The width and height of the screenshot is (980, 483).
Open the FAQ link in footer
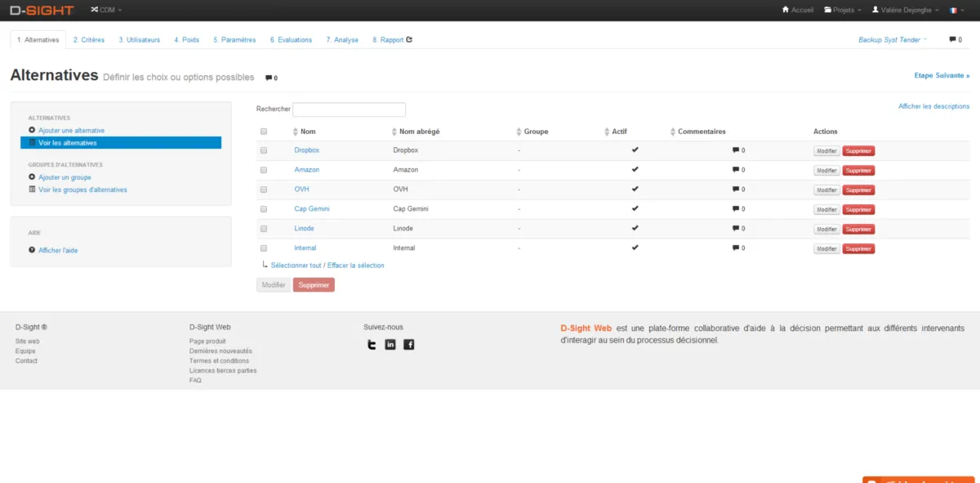pos(195,380)
